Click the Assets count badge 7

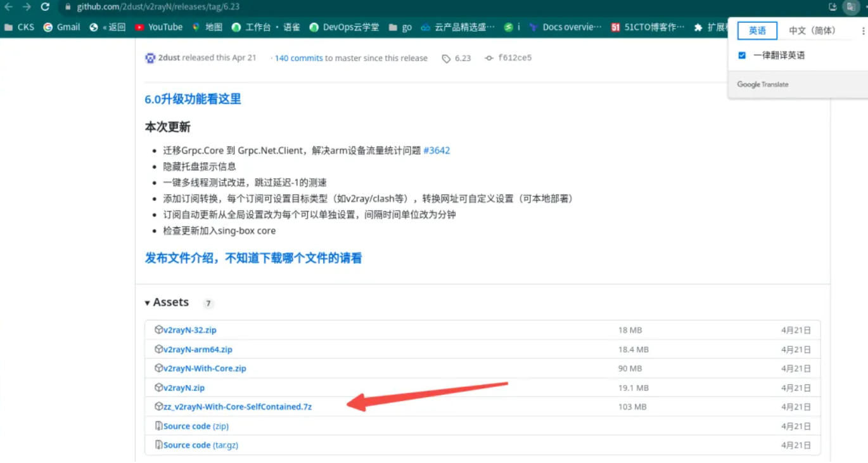[208, 304]
